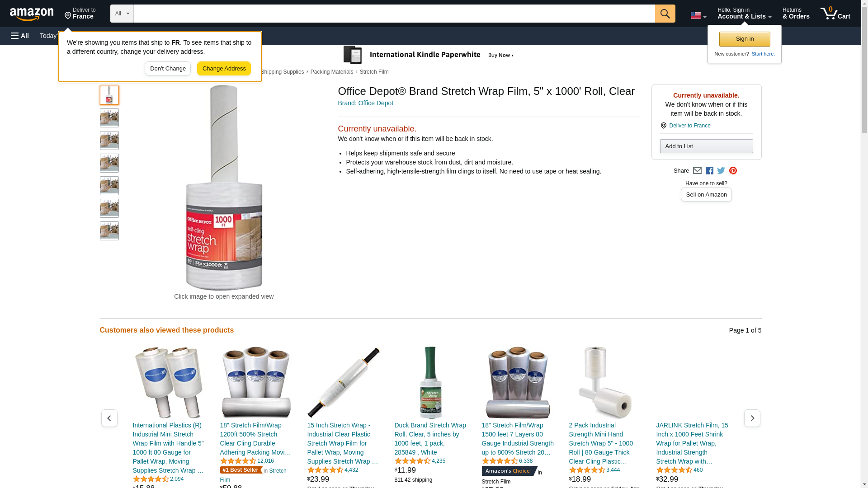Screen dimensions: 868x488
Task: Open the country flag language dropdown
Action: point(698,15)
